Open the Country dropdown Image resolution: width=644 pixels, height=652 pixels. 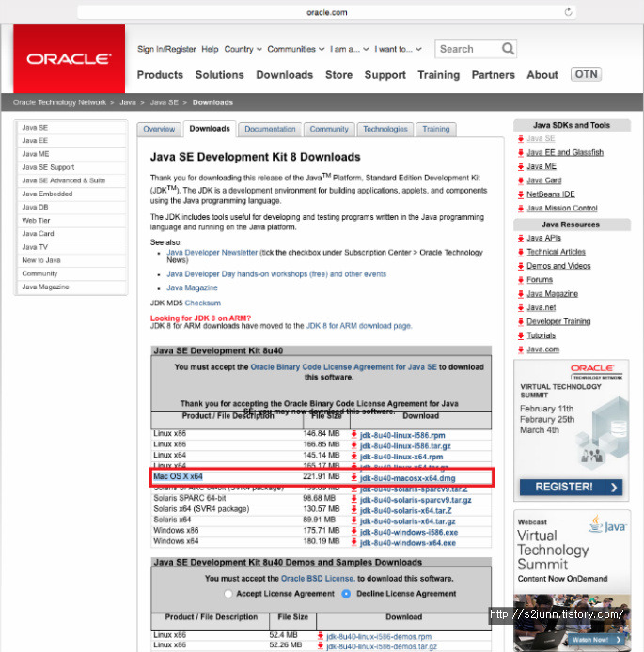[243, 49]
